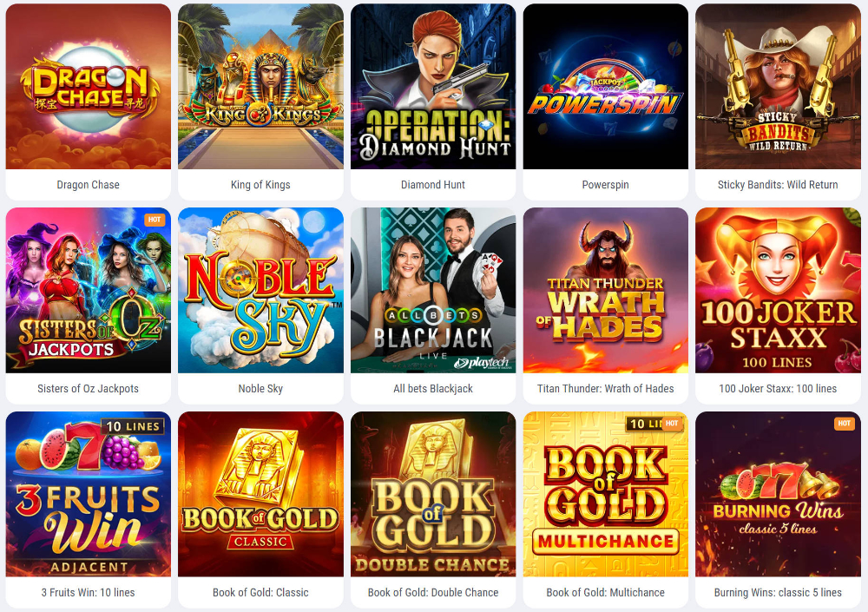Open the Powerspin game thumbnail
Viewport: 868px width, 612px height.
[606, 87]
